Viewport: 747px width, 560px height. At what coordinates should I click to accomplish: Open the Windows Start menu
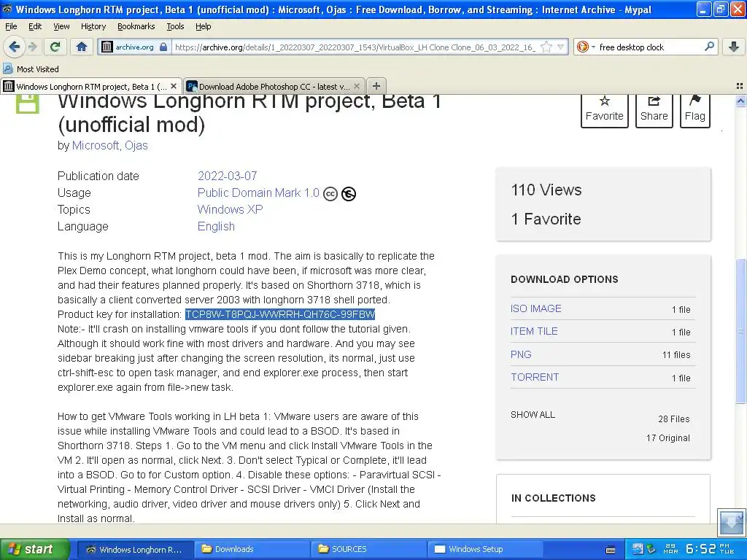click(35, 549)
